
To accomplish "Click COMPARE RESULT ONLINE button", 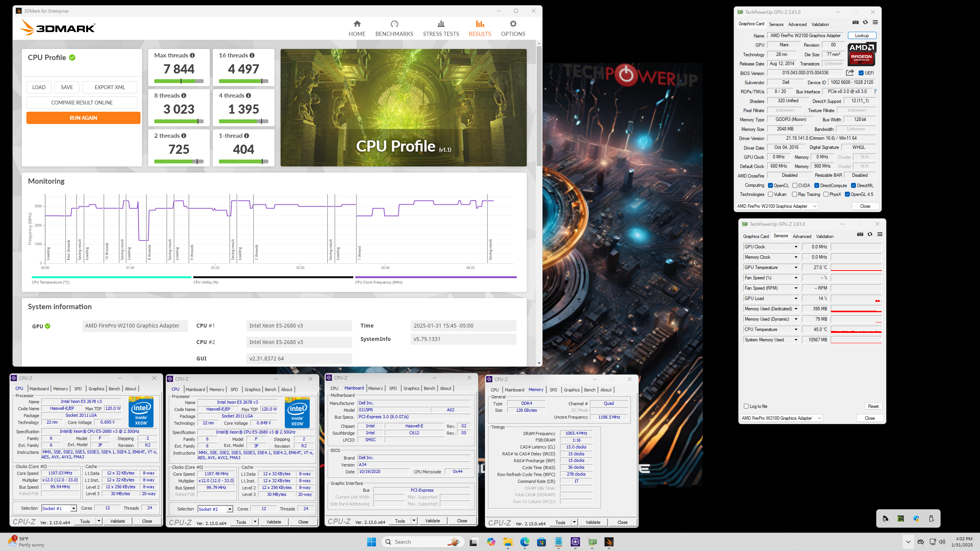I will pyautogui.click(x=82, y=103).
